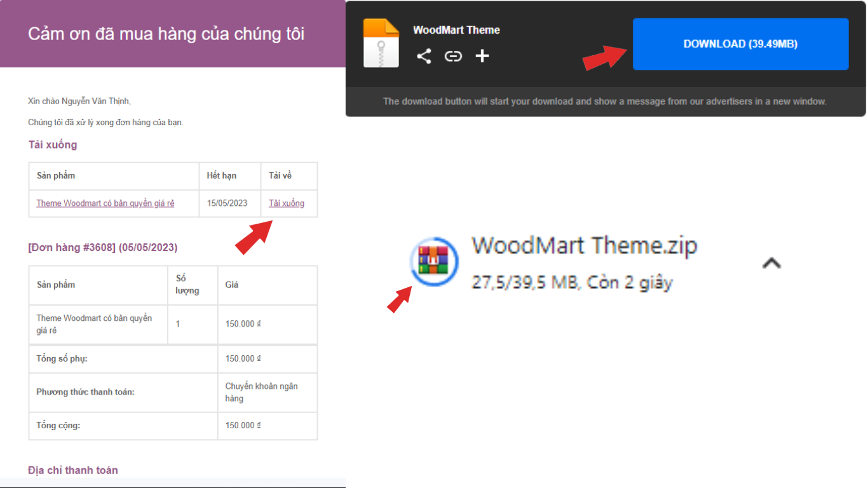868x488 pixels.
Task: Open the 'Tải xuống' link in the table
Action: (286, 203)
